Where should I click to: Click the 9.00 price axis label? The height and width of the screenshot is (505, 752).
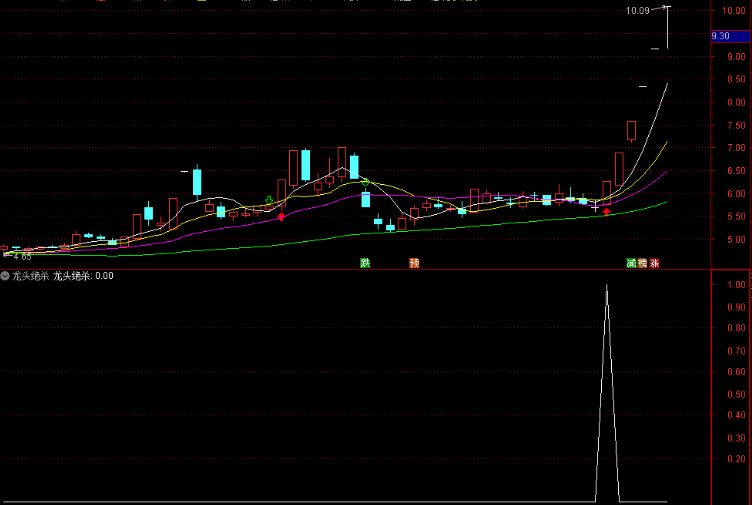point(736,57)
